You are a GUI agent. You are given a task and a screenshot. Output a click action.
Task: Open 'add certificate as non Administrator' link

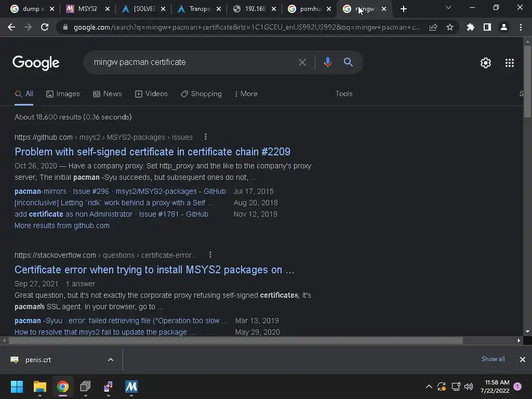111,214
